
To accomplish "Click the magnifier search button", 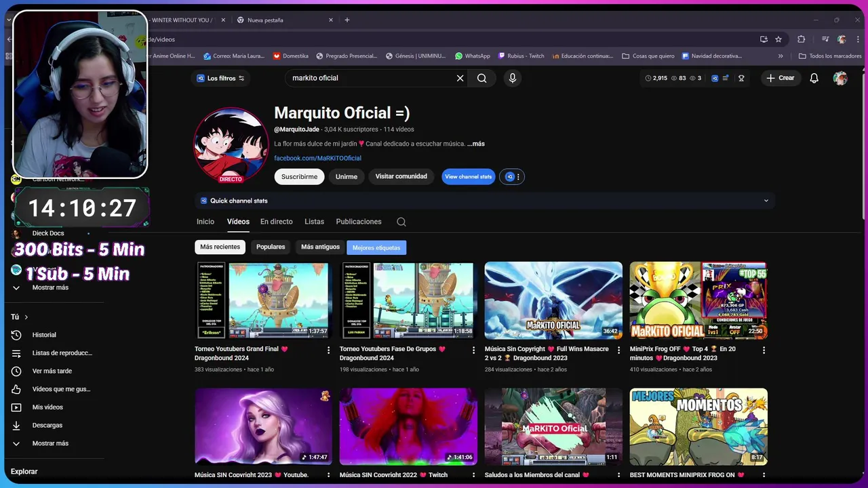I will coord(481,78).
